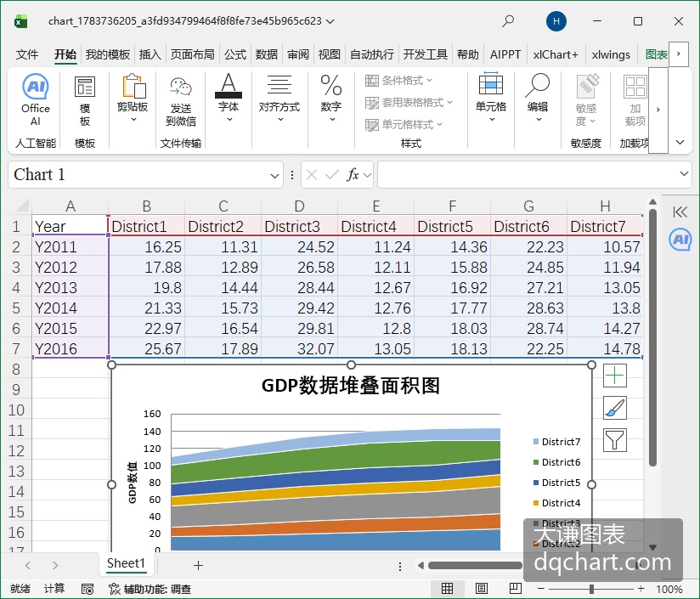The image size is (700, 599).
Task: Switch to the Formulas (公式) tab
Action: 235,54
